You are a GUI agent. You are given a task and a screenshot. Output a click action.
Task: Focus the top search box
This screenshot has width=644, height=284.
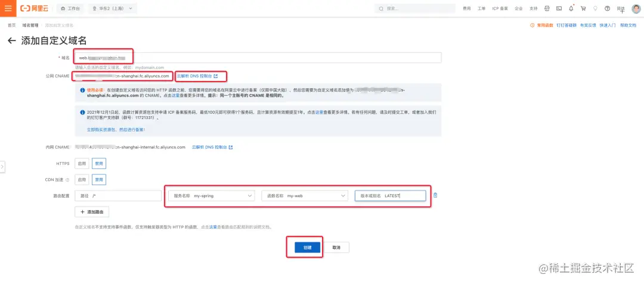point(415,8)
